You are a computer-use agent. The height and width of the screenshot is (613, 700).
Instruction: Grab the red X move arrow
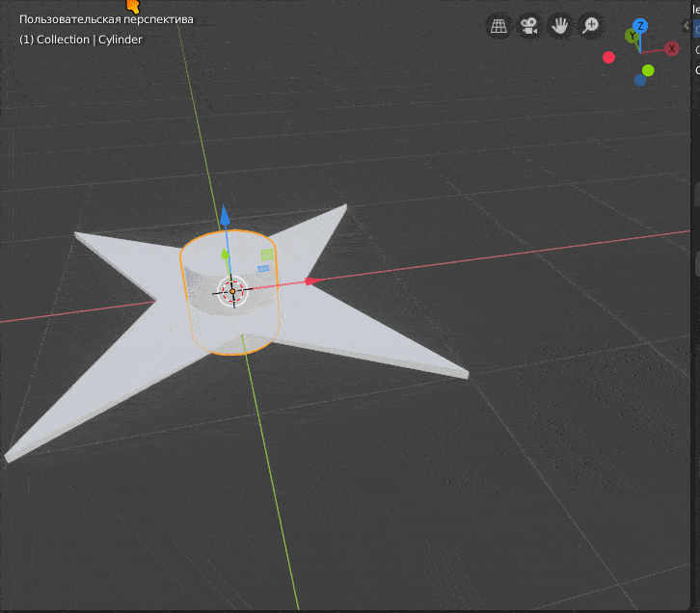click(x=312, y=280)
